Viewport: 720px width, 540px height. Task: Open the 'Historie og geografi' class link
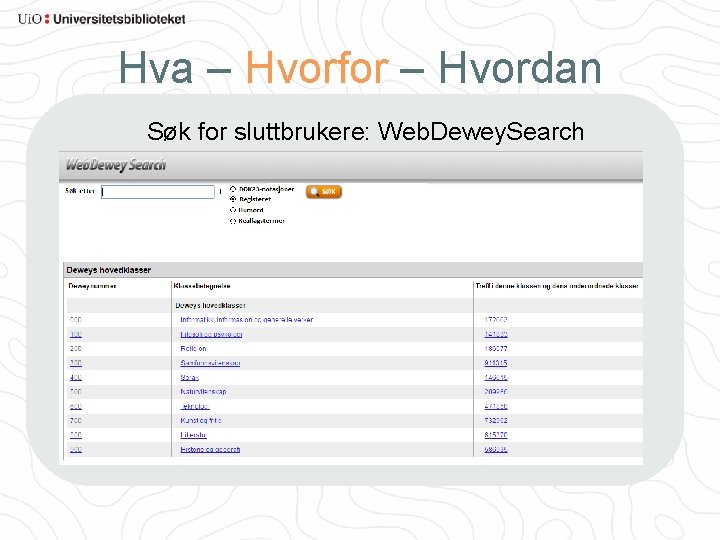click(210, 450)
